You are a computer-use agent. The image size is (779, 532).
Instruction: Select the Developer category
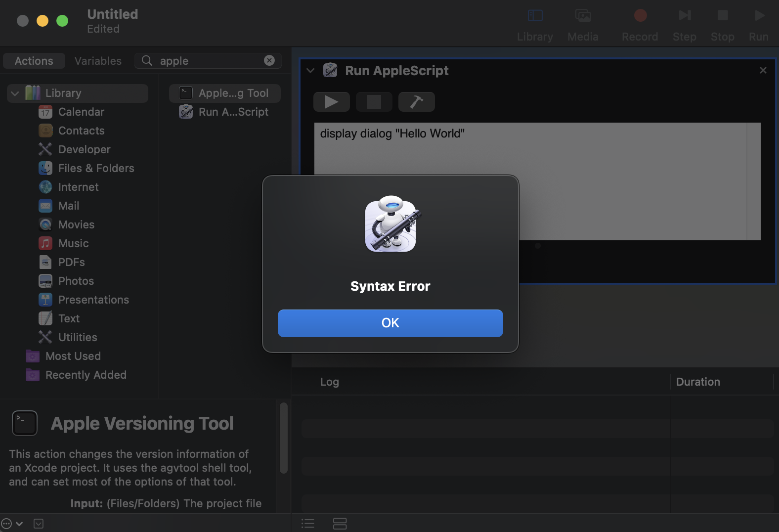pyautogui.click(x=84, y=150)
